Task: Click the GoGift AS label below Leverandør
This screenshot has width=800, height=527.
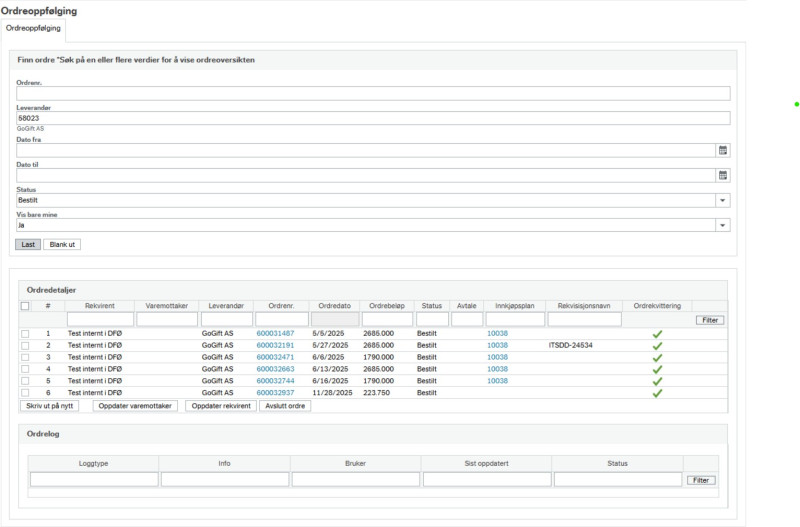Action: (x=31, y=129)
